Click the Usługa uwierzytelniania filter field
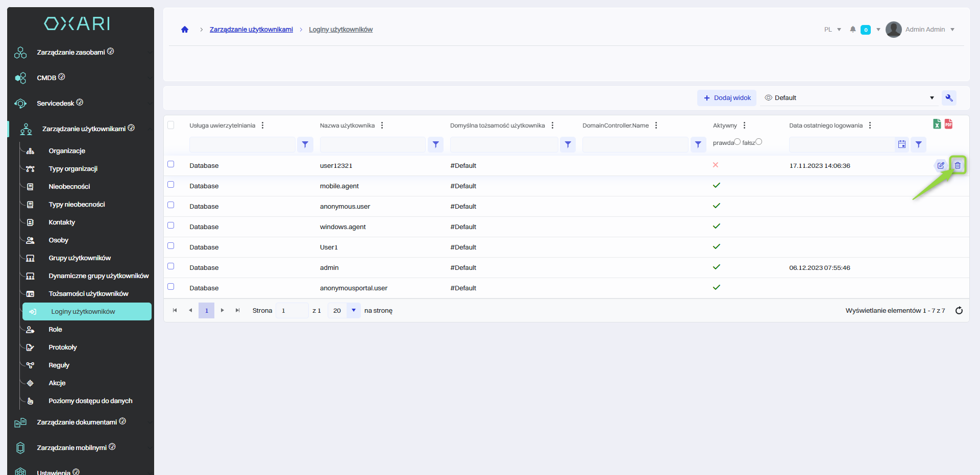Image resolution: width=980 pixels, height=475 pixels. 242,145
